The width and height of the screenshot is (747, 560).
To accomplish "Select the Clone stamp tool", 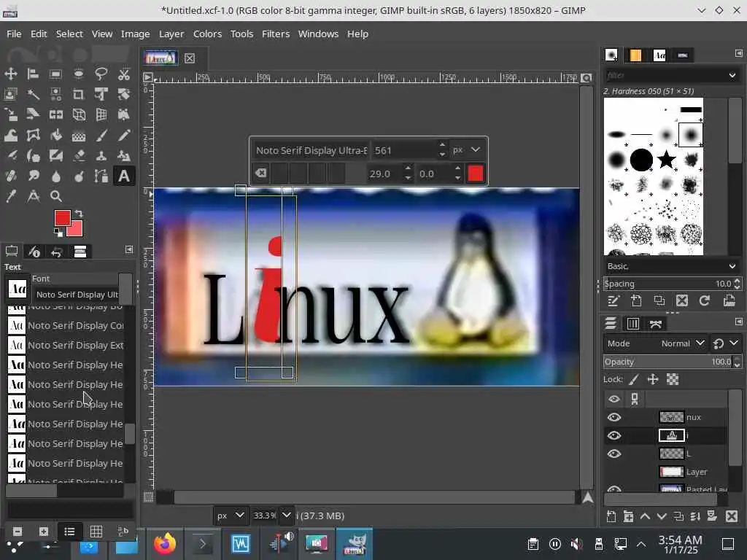I will pos(101,156).
